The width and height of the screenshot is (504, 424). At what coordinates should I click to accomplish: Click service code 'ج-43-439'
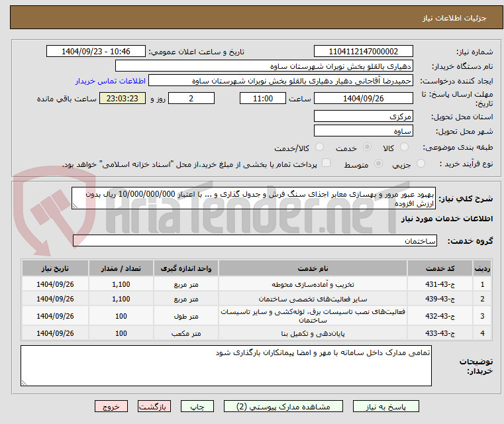point(440,299)
